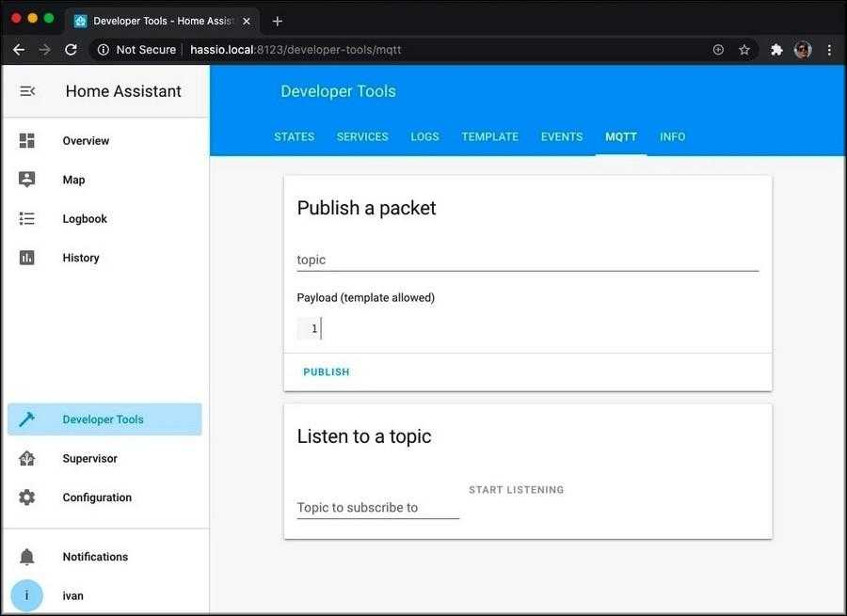The width and height of the screenshot is (847, 616).
Task: Click Start Listening button
Action: point(516,490)
